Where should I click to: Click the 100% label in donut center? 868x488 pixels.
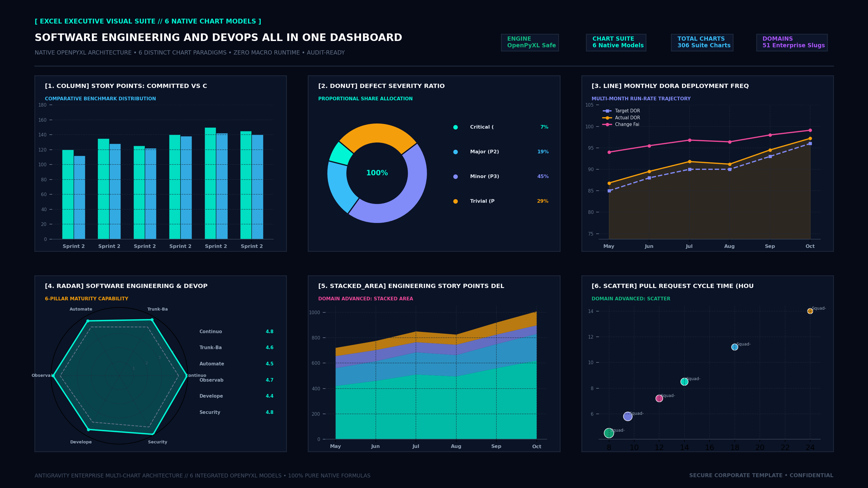[377, 173]
